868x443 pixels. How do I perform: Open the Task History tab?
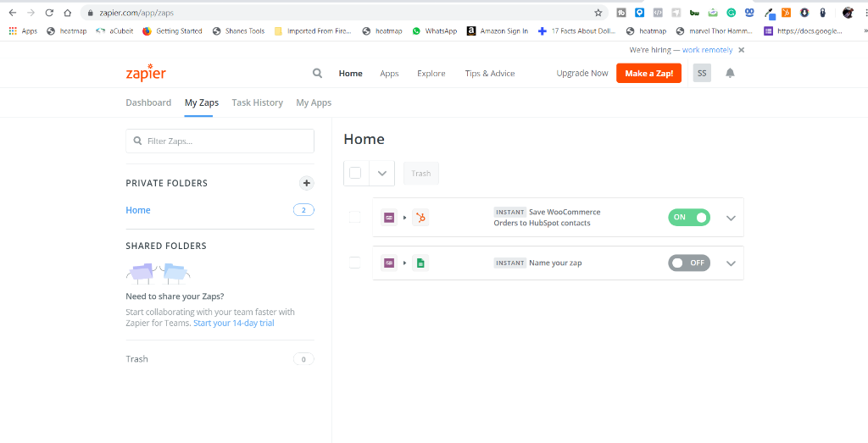click(x=258, y=102)
